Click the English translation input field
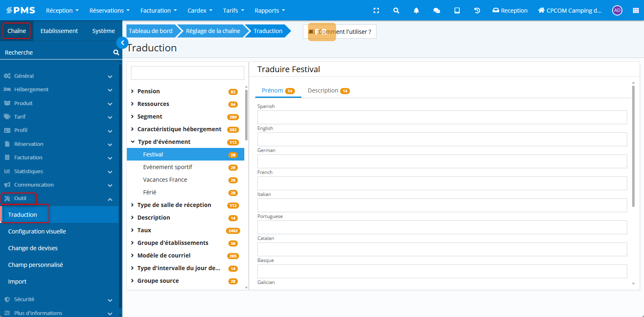 pyautogui.click(x=442, y=139)
